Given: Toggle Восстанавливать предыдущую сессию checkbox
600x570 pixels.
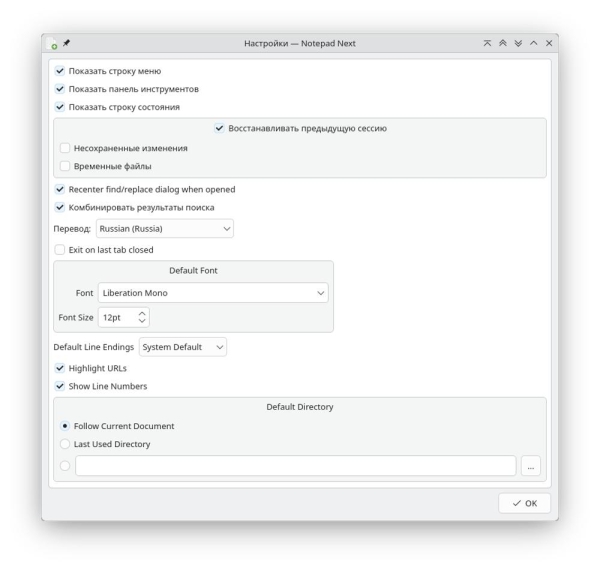Looking at the screenshot, I should [219, 128].
